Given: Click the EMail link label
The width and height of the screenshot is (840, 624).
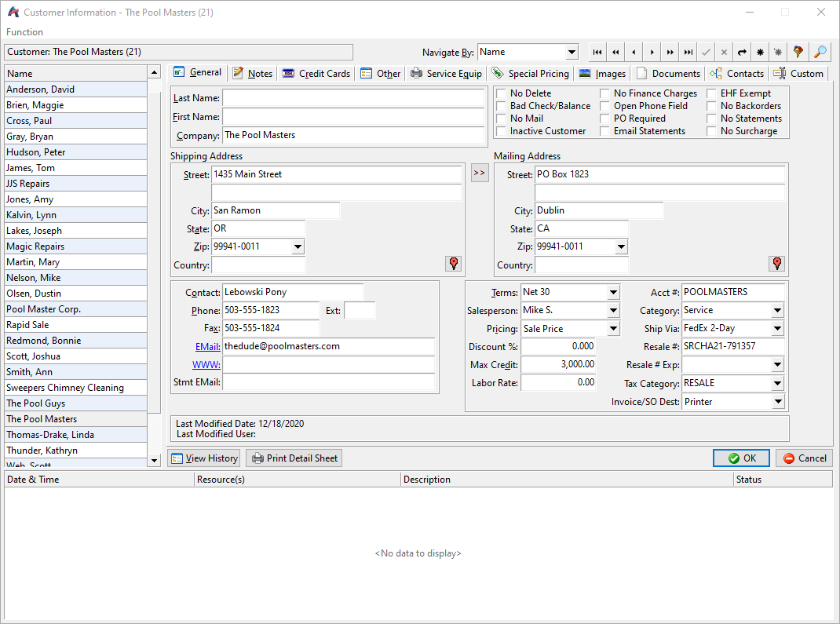Looking at the screenshot, I should 207,346.
